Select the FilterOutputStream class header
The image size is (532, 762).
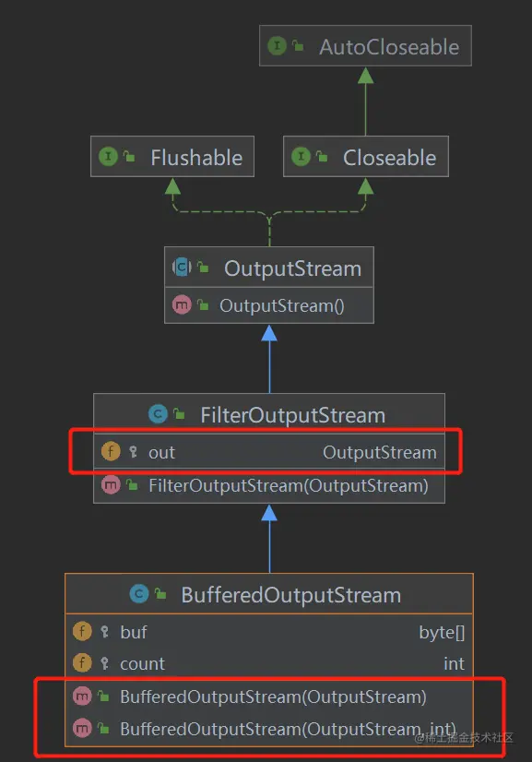(269, 414)
